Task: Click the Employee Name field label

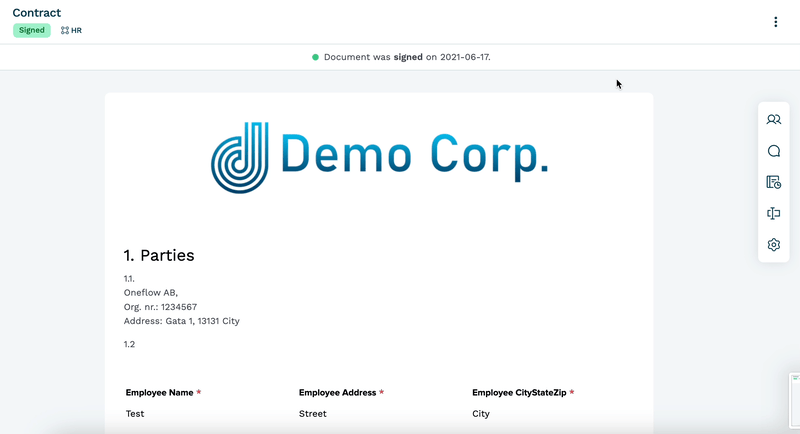Action: click(159, 393)
